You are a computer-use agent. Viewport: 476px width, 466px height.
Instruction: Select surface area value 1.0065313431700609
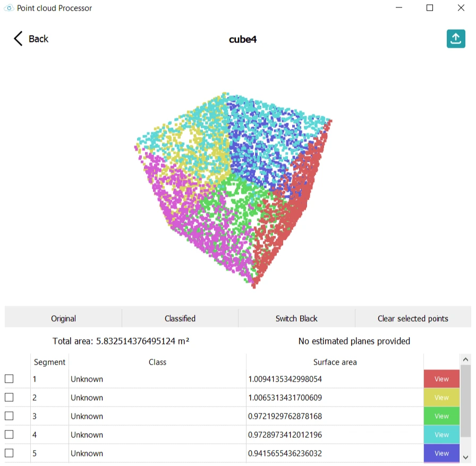(x=285, y=398)
